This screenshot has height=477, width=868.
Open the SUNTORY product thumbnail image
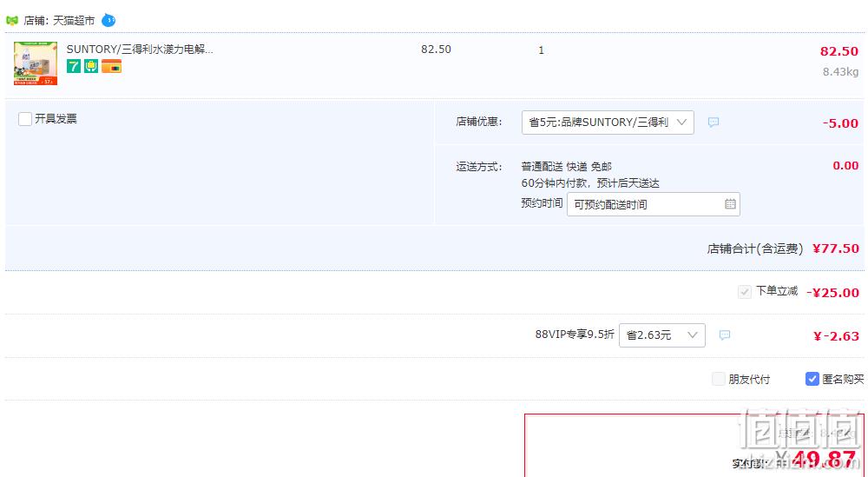pyautogui.click(x=36, y=63)
